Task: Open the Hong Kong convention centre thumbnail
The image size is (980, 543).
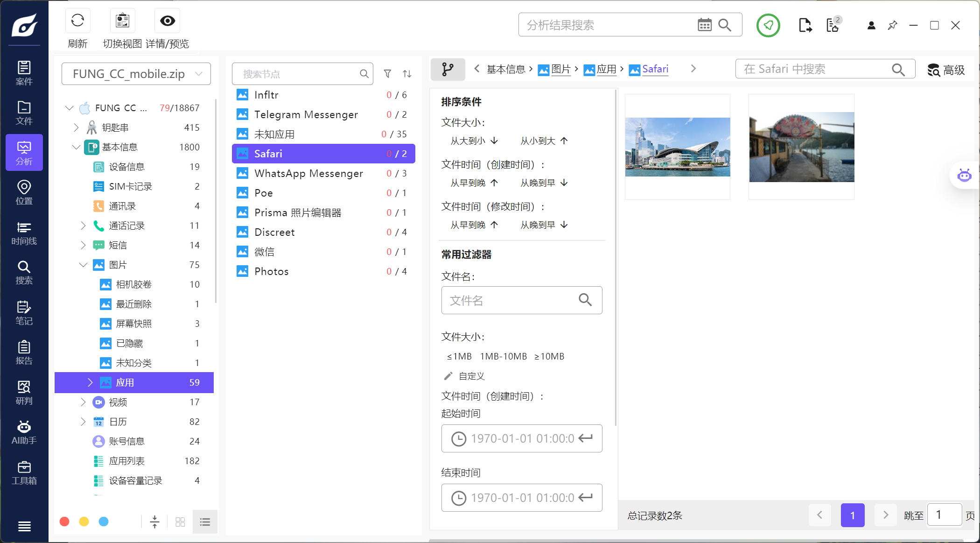Action: (677, 147)
